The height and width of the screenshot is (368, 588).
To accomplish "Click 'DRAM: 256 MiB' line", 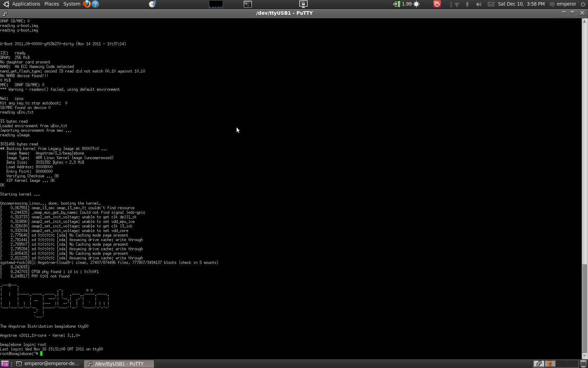I will tap(15, 57).
